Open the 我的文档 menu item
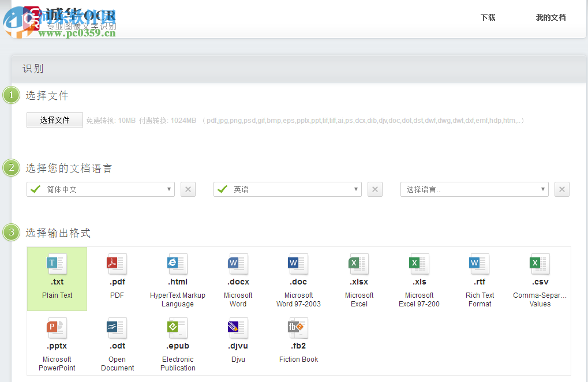Screen dimensions: 588x382 550,18
